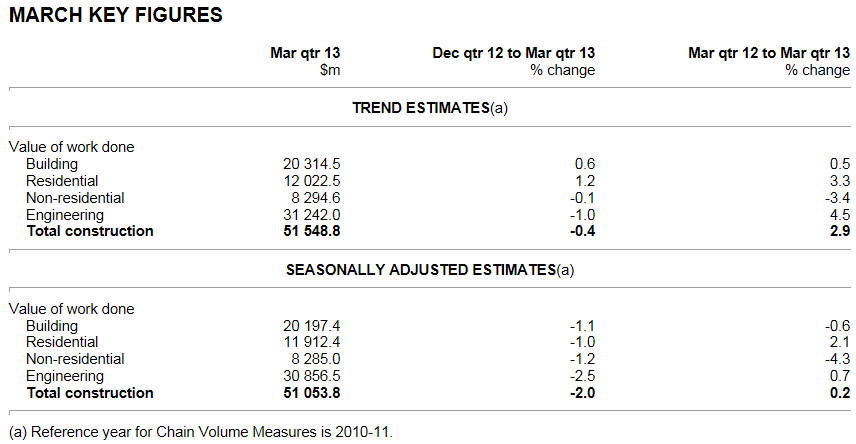The image size is (856, 444).
Task: Click the trend Engineering annual change 4.5
Action: pos(839,215)
